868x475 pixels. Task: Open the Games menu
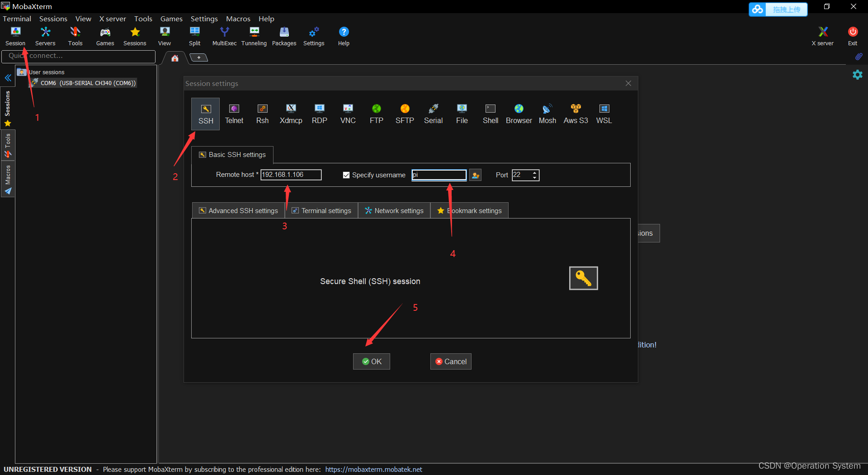pyautogui.click(x=171, y=19)
